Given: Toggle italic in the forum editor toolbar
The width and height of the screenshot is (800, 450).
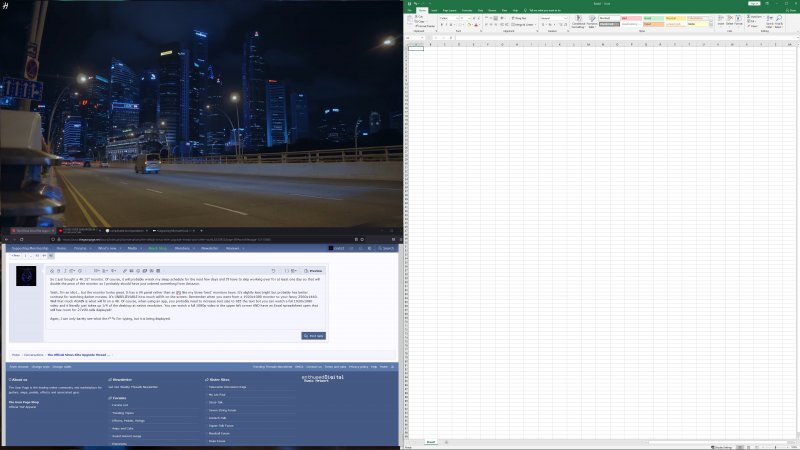Looking at the screenshot, I should click(x=65, y=271).
